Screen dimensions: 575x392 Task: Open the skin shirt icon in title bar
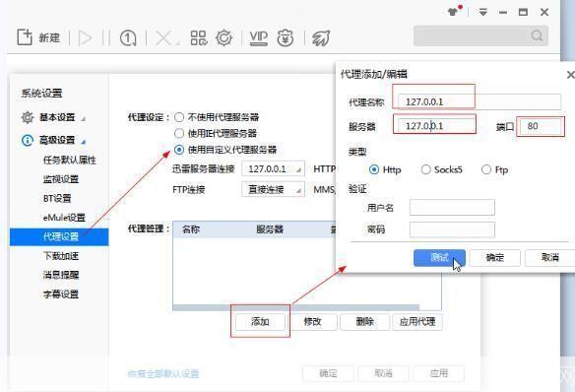tap(454, 12)
